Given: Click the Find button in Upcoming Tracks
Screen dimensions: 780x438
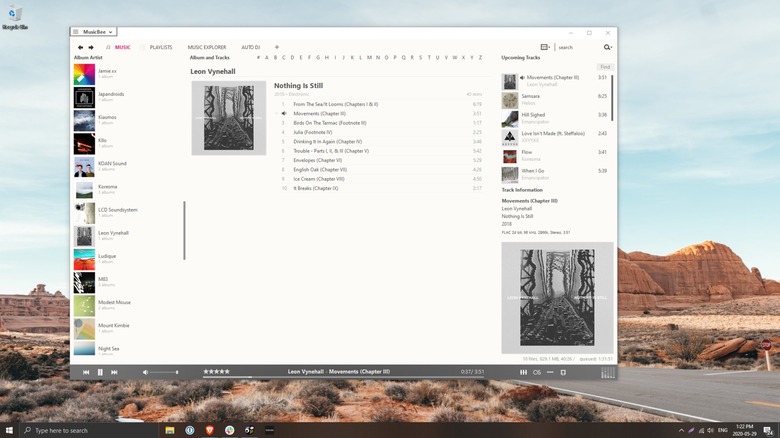Looking at the screenshot, I should 605,67.
